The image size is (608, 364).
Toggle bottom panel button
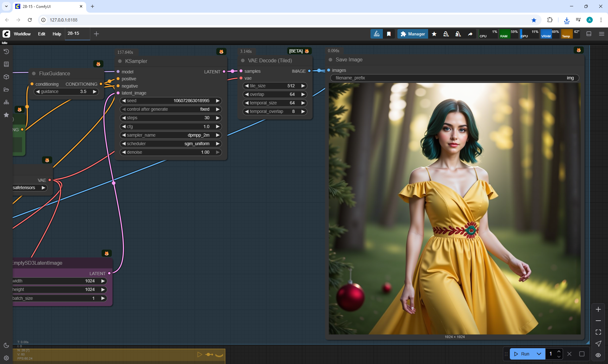pos(589,34)
